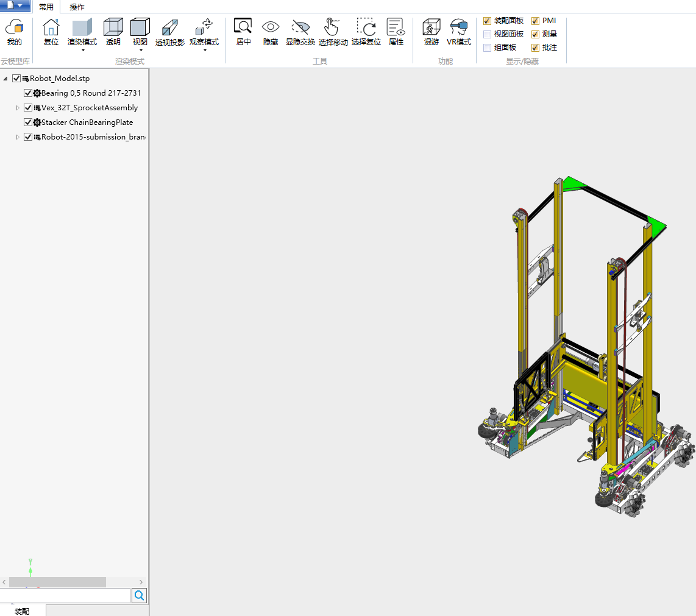
Task: Open the application file menu button
Action: point(15,5)
